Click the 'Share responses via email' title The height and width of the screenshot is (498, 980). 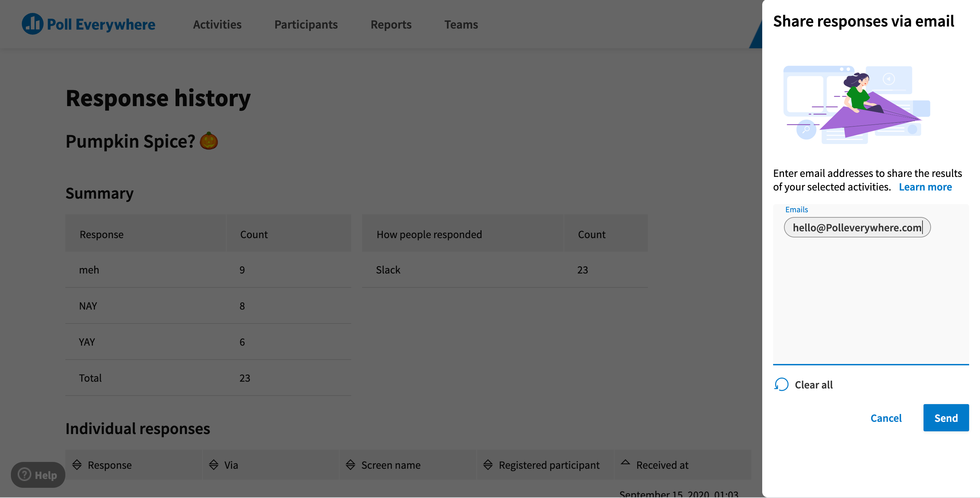[864, 21]
